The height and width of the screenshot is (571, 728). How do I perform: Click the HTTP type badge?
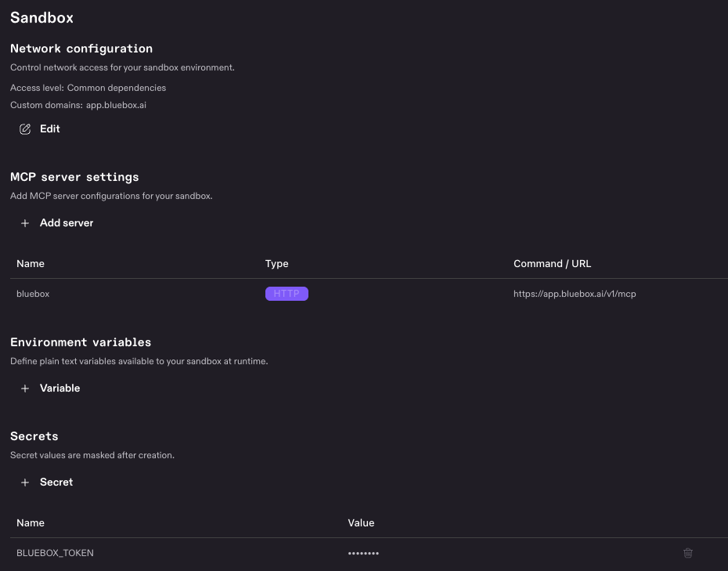[287, 294]
